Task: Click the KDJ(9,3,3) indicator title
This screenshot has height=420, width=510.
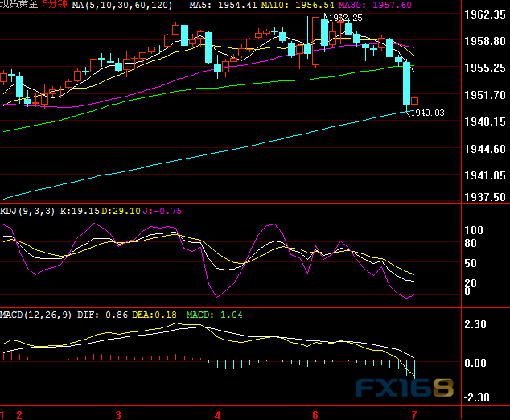Action: (x=27, y=211)
